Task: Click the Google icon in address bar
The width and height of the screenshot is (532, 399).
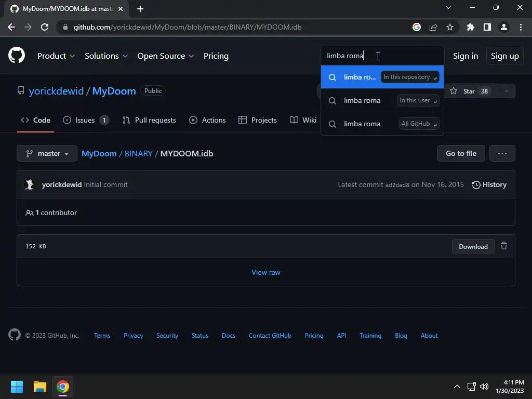Action: pyautogui.click(x=417, y=27)
